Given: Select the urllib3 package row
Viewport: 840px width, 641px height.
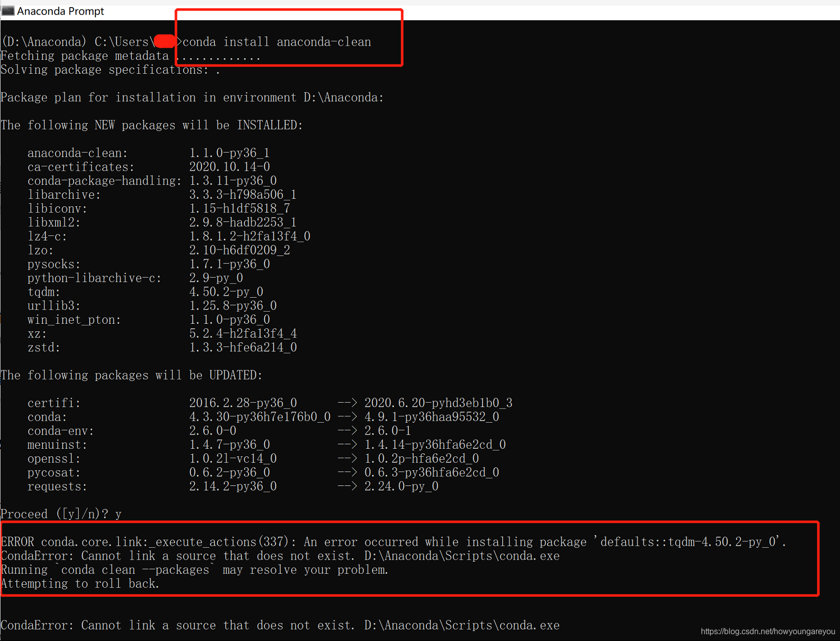Looking at the screenshot, I should click(x=152, y=306).
